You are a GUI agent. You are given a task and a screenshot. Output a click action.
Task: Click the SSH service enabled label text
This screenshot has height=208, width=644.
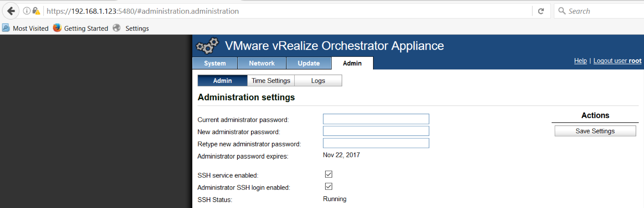point(228,175)
